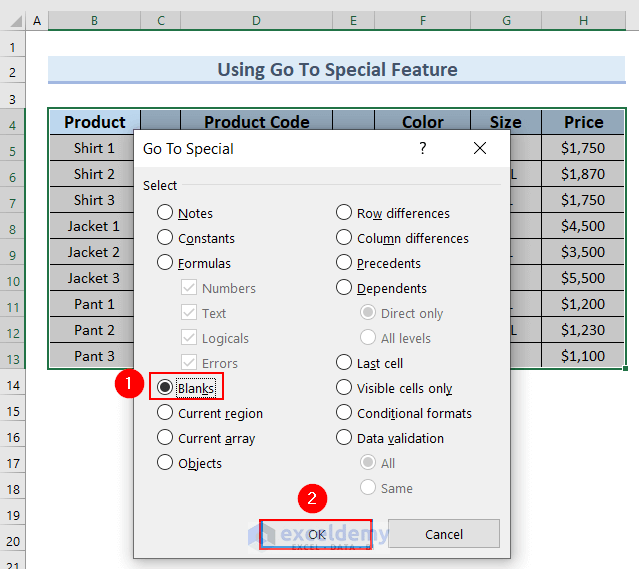
Task: Click the Price header cell
Action: pos(583,122)
